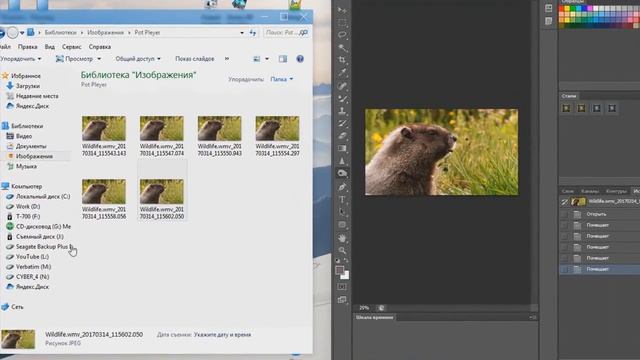The height and width of the screenshot is (360, 640).
Task: Click the Показ слайдов button
Action: [x=195, y=59]
